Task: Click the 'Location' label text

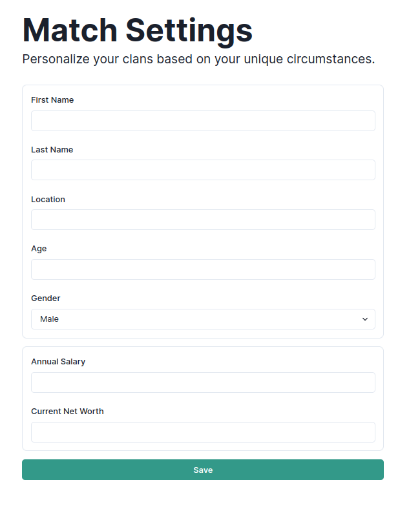Action: click(x=48, y=200)
